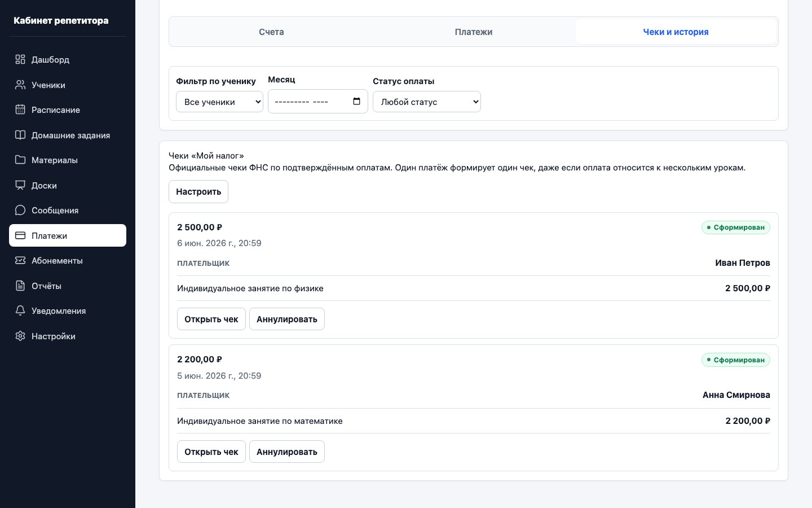Cancel the 2 200,00 ₽ receipt
Screen dimensions: 812x508
(287, 452)
